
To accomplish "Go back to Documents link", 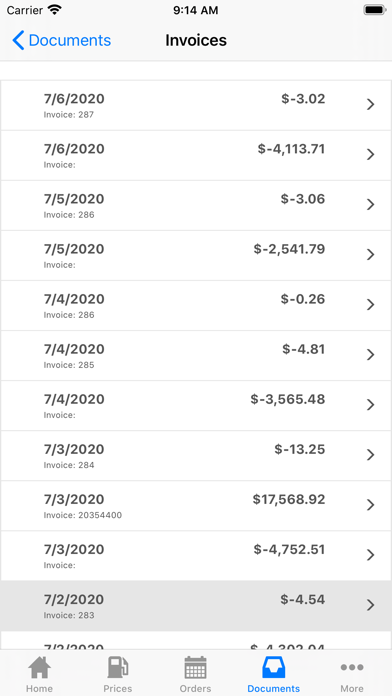I will click(70, 40).
